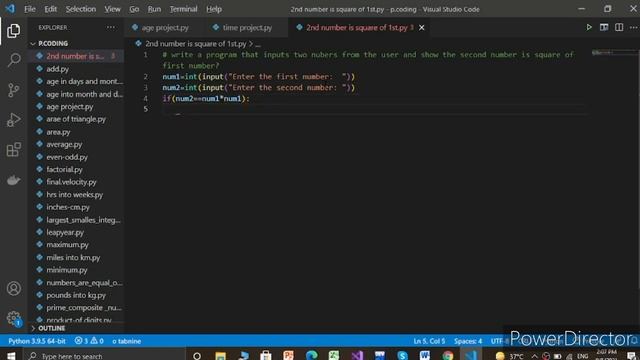Open the Run menu
Screen dimensions: 640x360
(154, 9)
